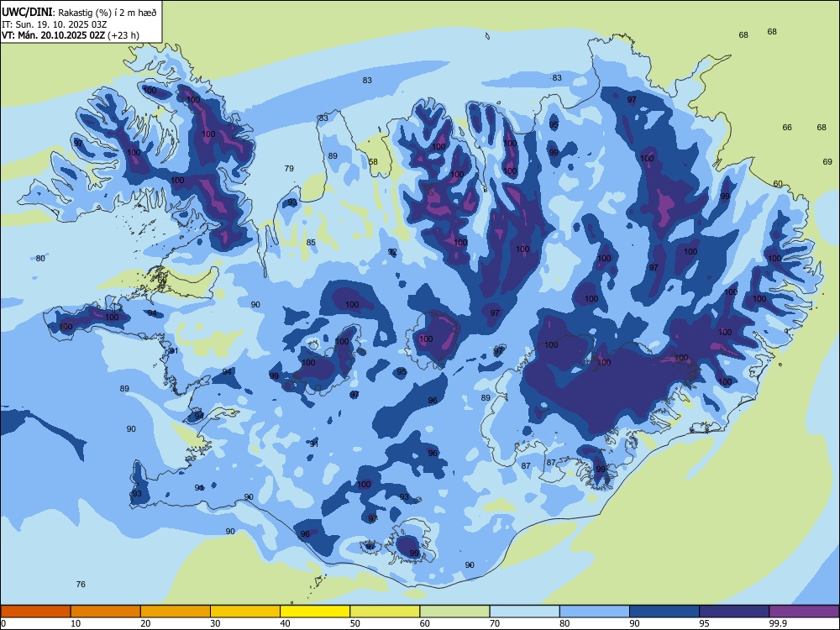Select the pale yellow 50–60 legend swatch

point(385,612)
